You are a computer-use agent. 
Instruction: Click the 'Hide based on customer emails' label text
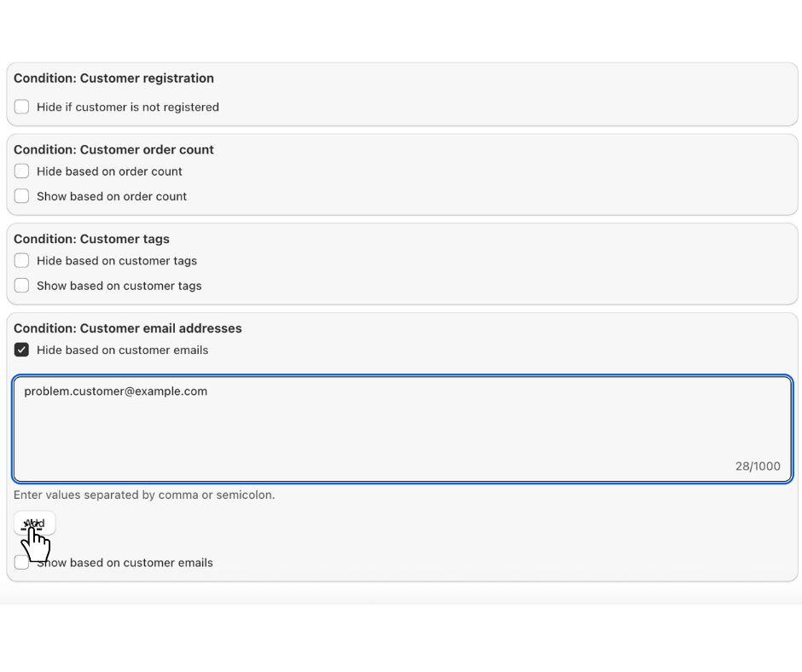[x=122, y=350]
